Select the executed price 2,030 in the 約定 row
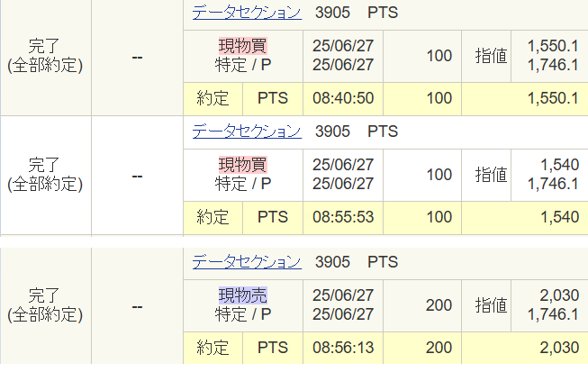Image resolution: width=588 pixels, height=372 pixels. point(559,348)
